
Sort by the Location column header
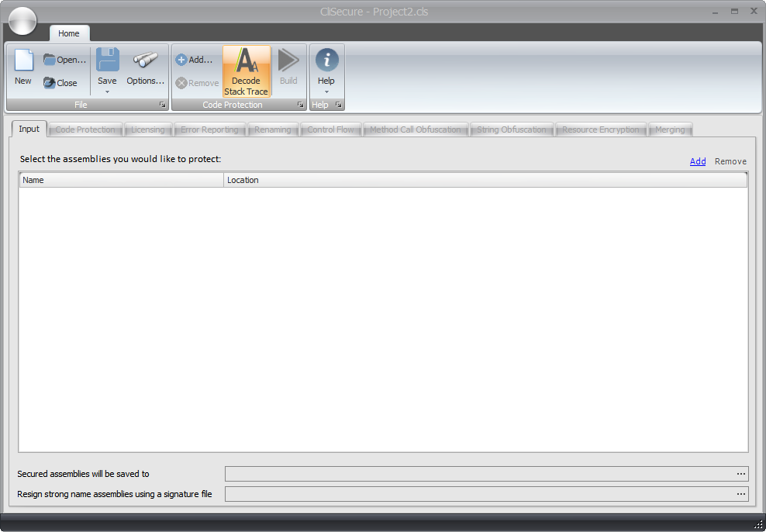(485, 180)
